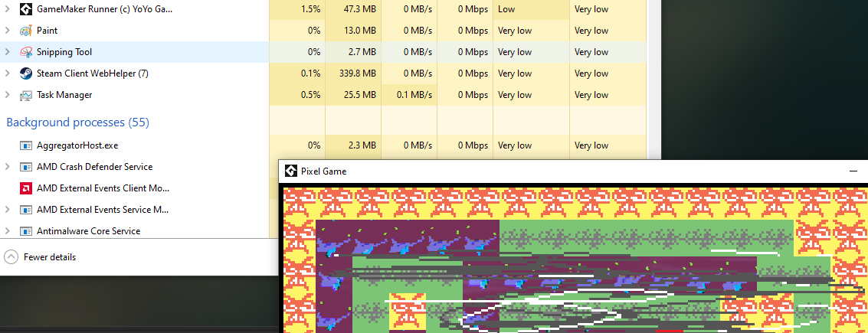The image size is (868, 333).
Task: Click the Task Manager process icon
Action: click(x=25, y=95)
